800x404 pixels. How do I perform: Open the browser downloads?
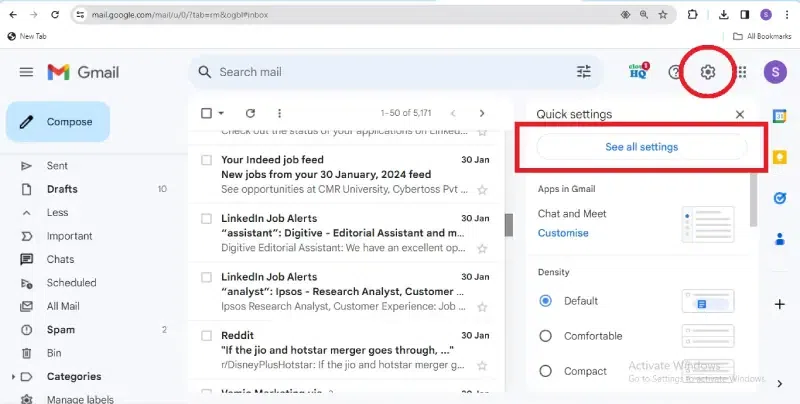723,15
